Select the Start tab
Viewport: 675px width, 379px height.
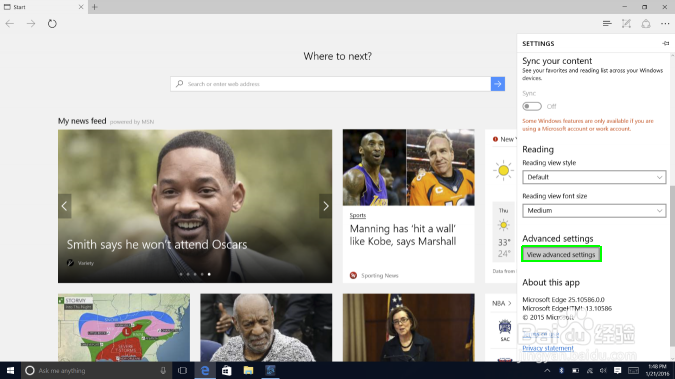[44, 7]
